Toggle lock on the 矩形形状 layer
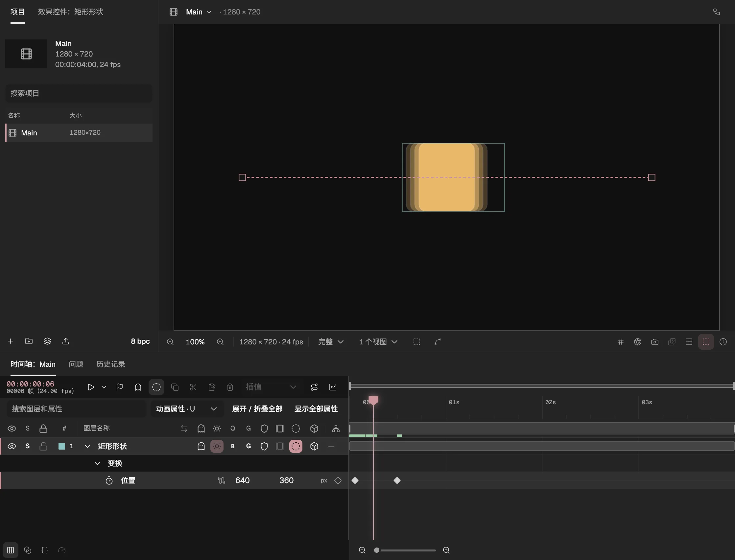This screenshot has height=560, width=735. point(43,446)
